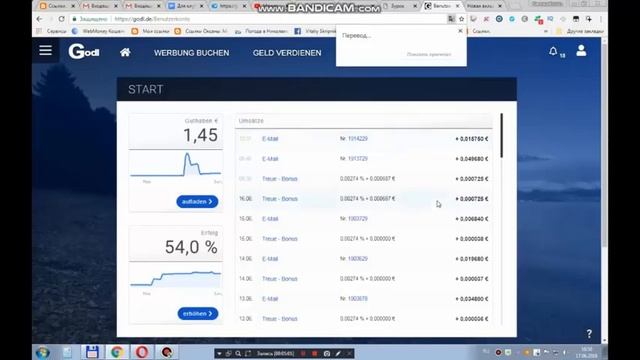Go back in the browser
Viewport: 640px width, 360px height.
(39, 19)
